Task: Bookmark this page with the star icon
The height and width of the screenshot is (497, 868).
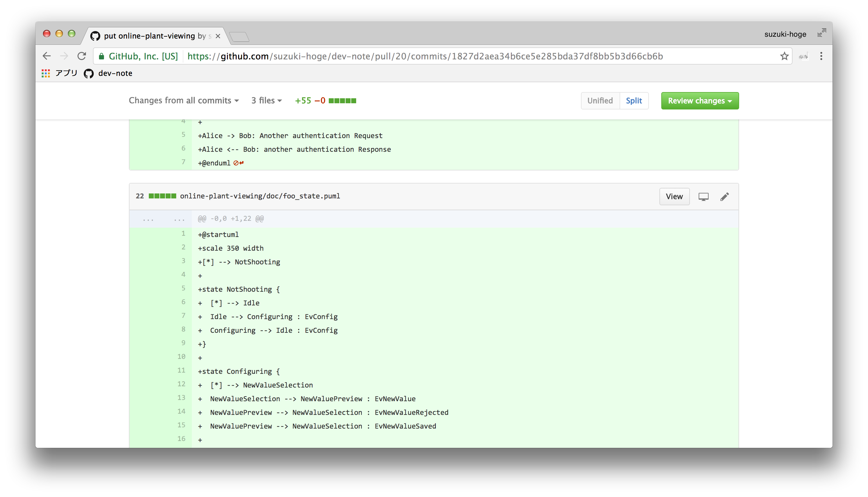Action: (784, 56)
